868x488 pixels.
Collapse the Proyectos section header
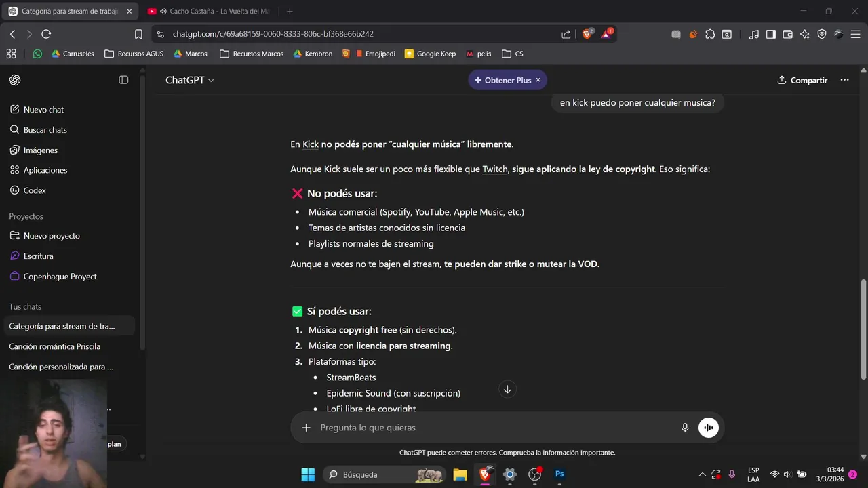click(26, 216)
